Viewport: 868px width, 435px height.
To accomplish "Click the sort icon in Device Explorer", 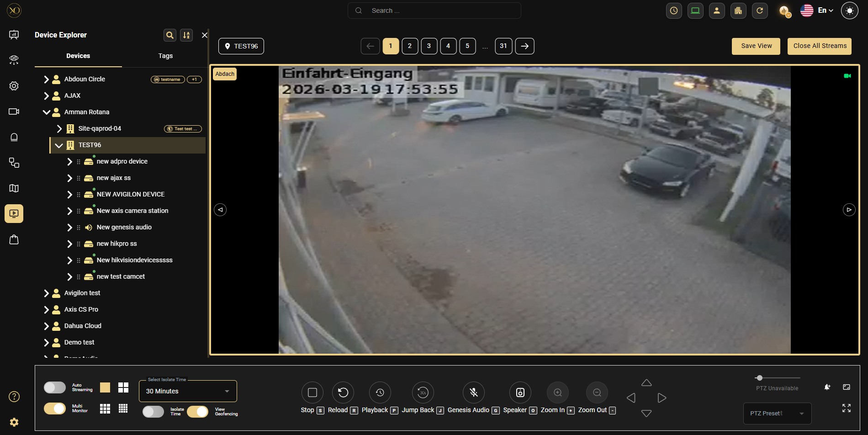I will pyautogui.click(x=186, y=35).
